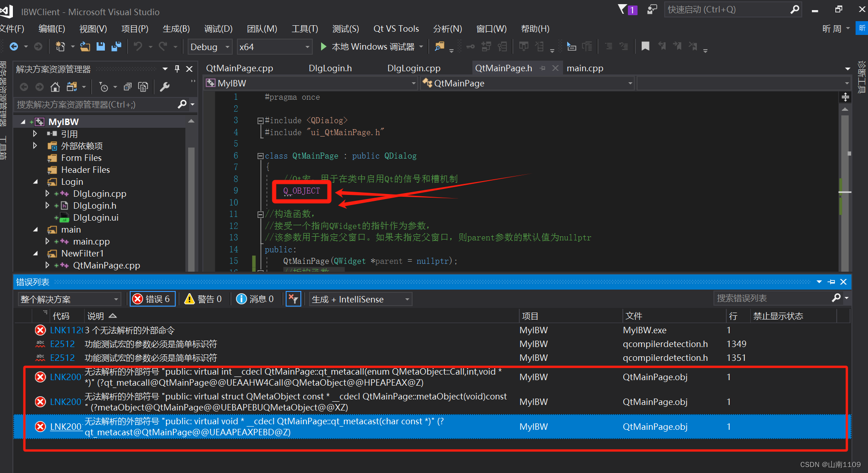The image size is (868, 473).
Task: Click the search icon in error list
Action: 836,298
